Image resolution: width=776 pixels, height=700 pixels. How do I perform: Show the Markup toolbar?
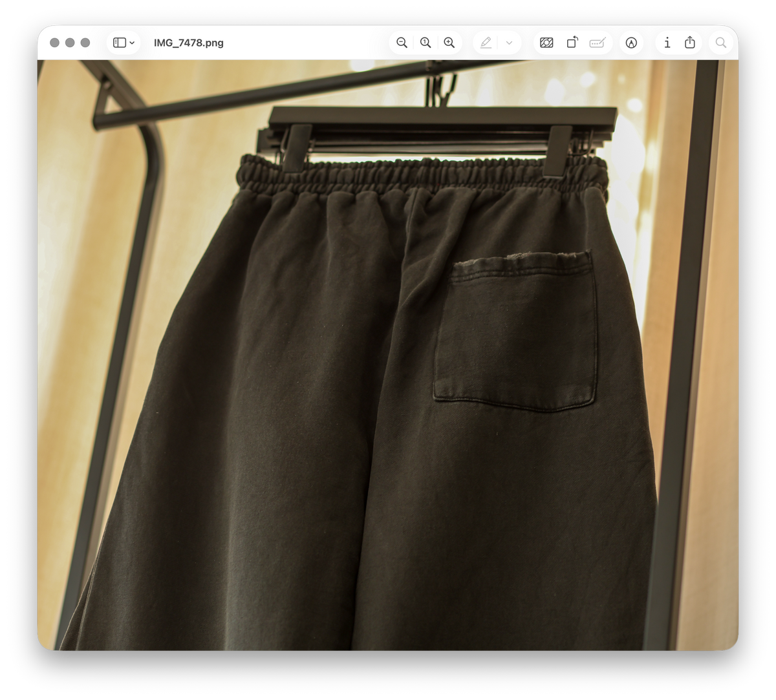(632, 43)
